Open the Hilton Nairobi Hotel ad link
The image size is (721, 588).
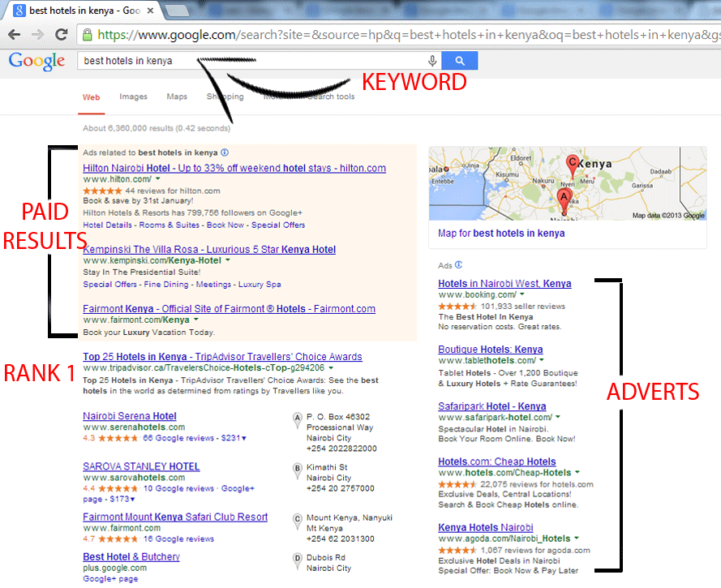click(x=234, y=168)
